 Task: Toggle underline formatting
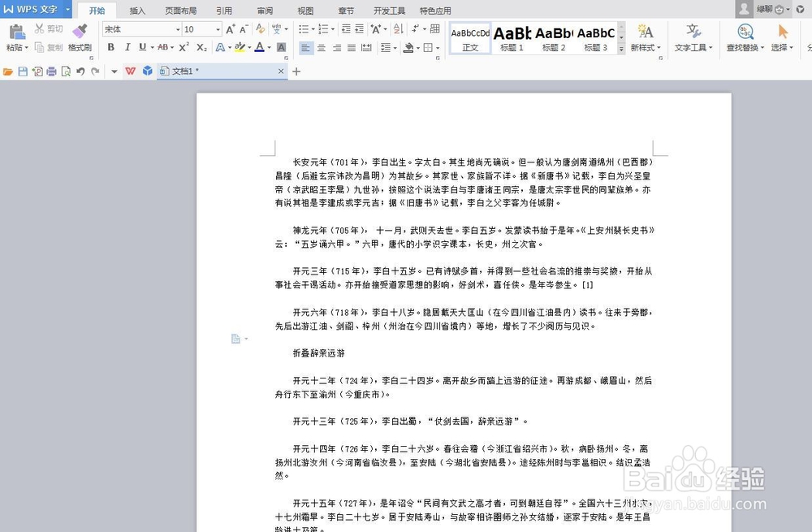143,47
